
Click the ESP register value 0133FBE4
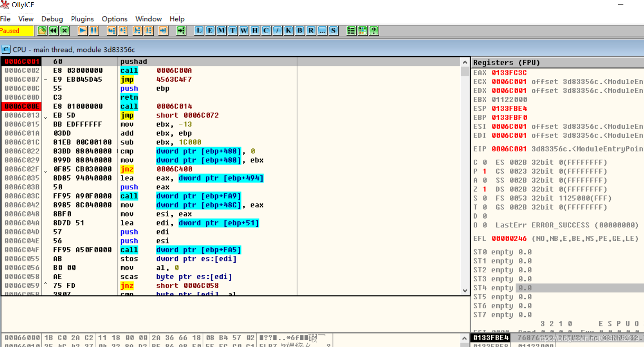pos(509,108)
